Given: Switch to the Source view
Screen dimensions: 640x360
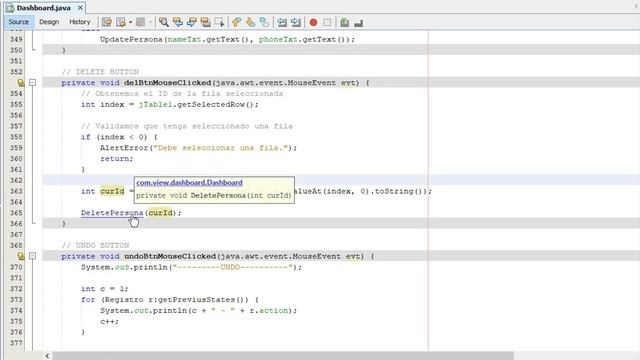Looking at the screenshot, I should pyautogui.click(x=19, y=22).
